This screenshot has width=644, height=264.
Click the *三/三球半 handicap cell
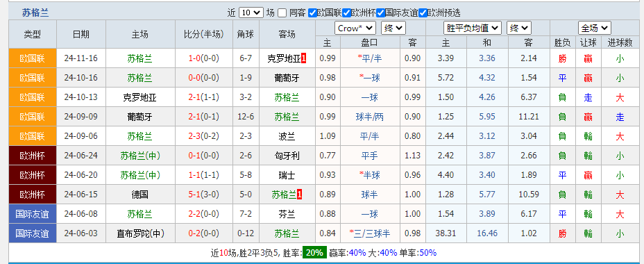click(370, 233)
